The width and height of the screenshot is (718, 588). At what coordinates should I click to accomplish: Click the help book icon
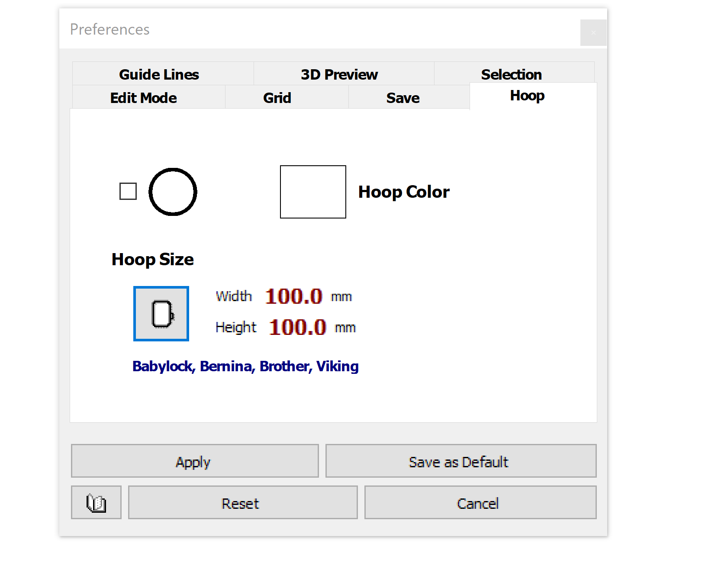click(96, 502)
